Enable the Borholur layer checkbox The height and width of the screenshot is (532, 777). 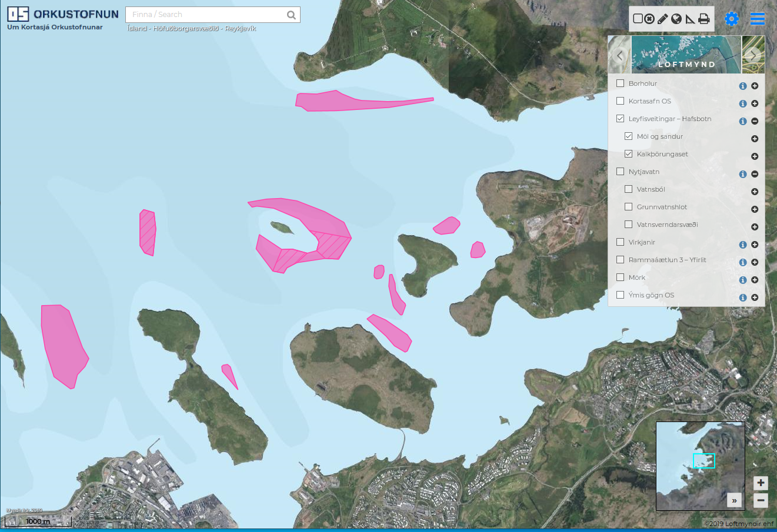pos(620,83)
